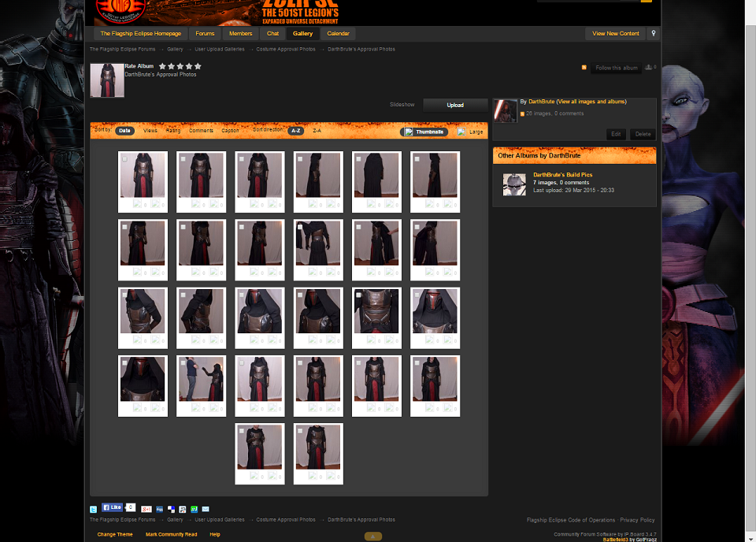This screenshot has height=542, width=756.
Task: Click the Edit album button
Action: [x=616, y=135]
